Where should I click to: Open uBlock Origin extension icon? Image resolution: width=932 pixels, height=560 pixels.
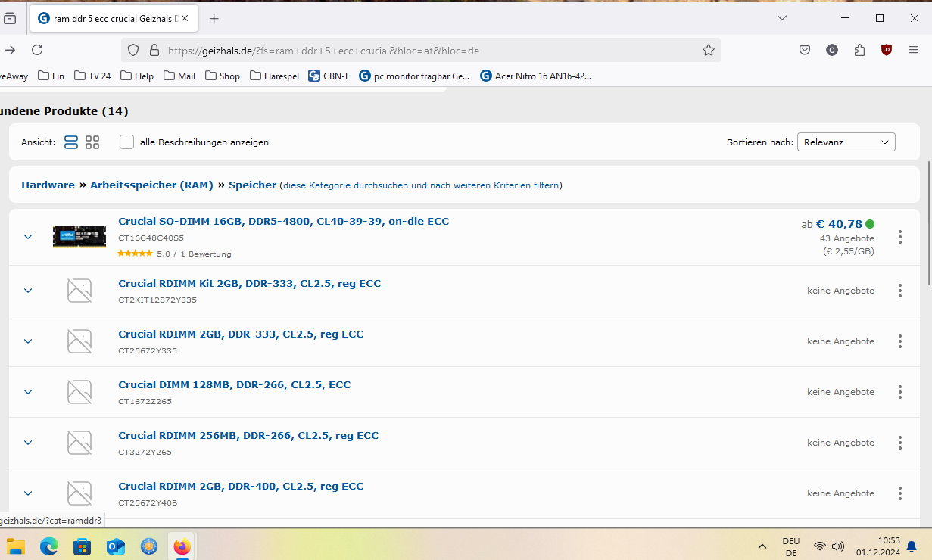pos(887,51)
